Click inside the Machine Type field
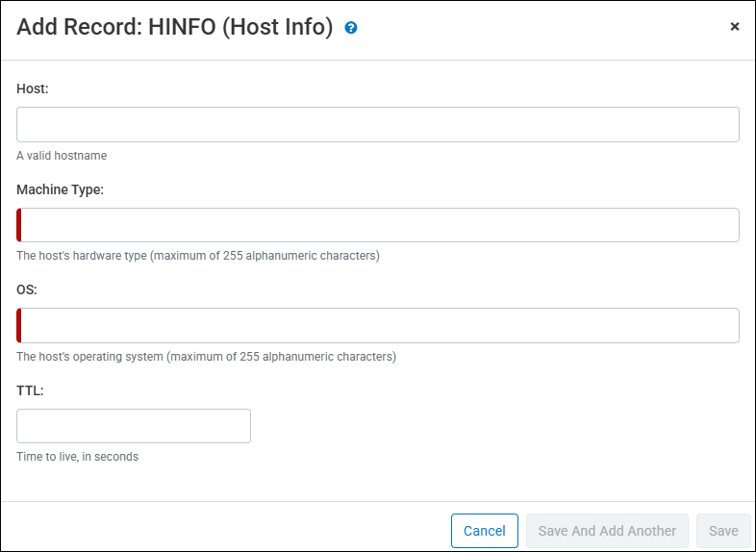756x552 pixels. click(377, 225)
